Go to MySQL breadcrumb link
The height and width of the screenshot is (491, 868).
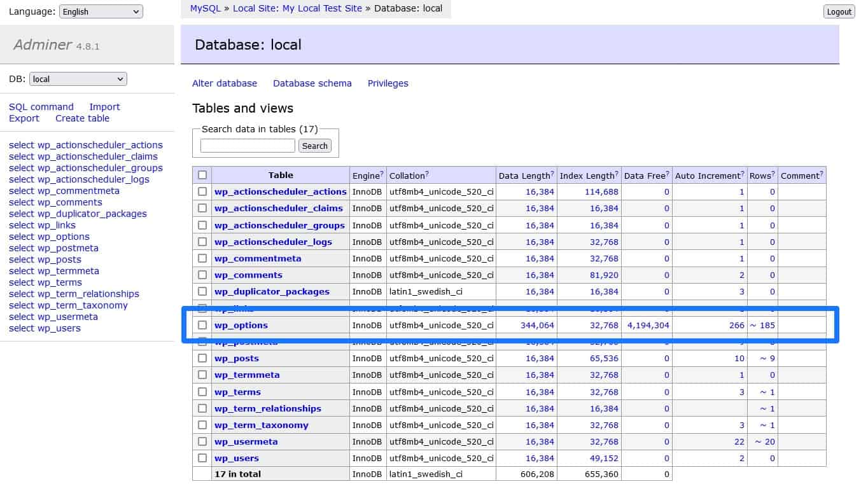coord(204,8)
